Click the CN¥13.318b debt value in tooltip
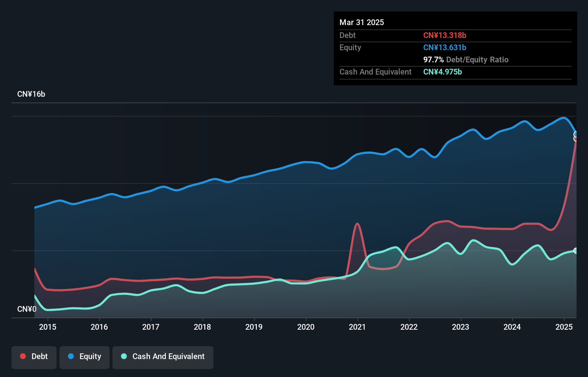Viewport: 588px width, 377px height. click(x=444, y=35)
